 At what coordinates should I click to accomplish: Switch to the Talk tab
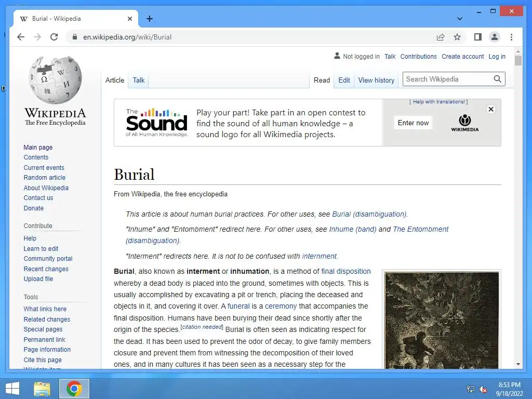138,80
